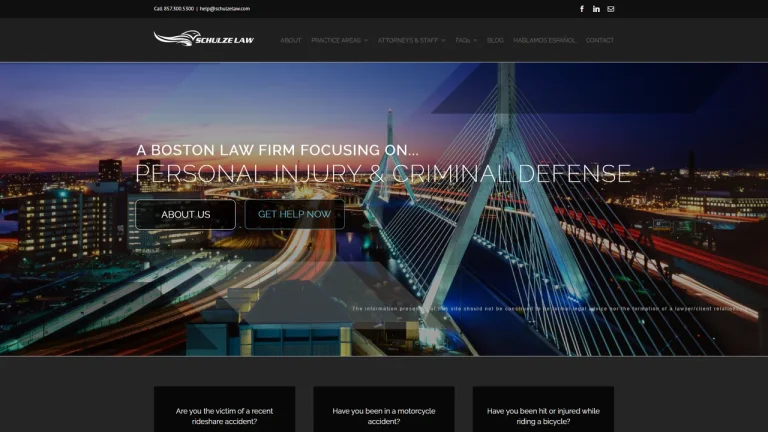
Task: Click the Get Help Now button
Action: (x=294, y=215)
